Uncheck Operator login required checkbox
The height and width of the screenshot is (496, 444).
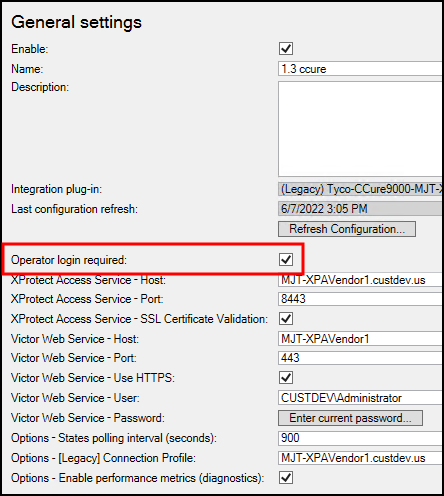click(286, 260)
